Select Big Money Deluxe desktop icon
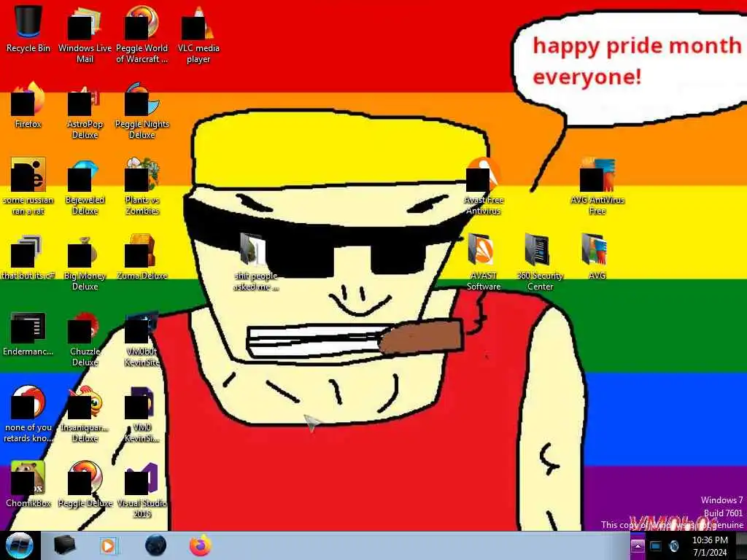The height and width of the screenshot is (560, 747). [85, 262]
